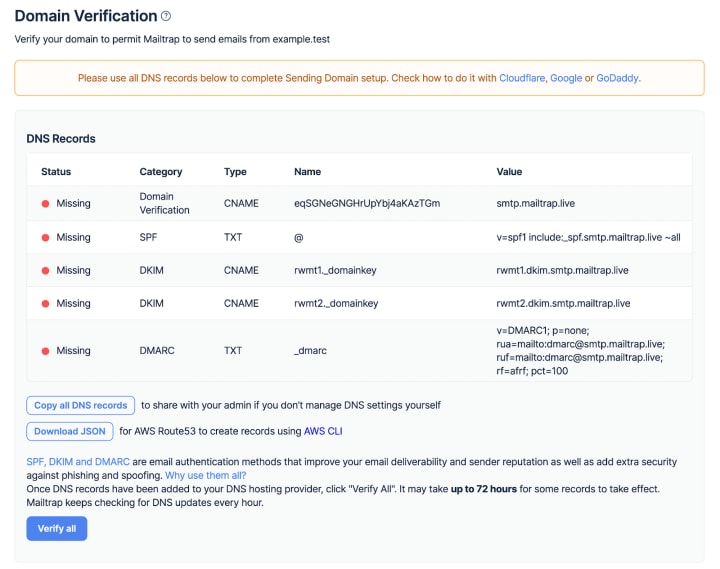The height and width of the screenshot is (569, 720).
Task: Select the value smtp.mailtrap.live
Action: pos(535,203)
